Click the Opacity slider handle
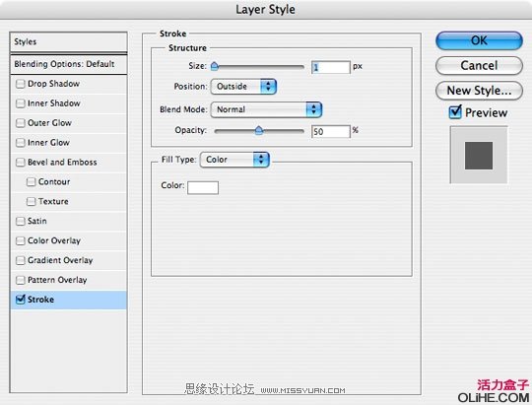 click(259, 130)
